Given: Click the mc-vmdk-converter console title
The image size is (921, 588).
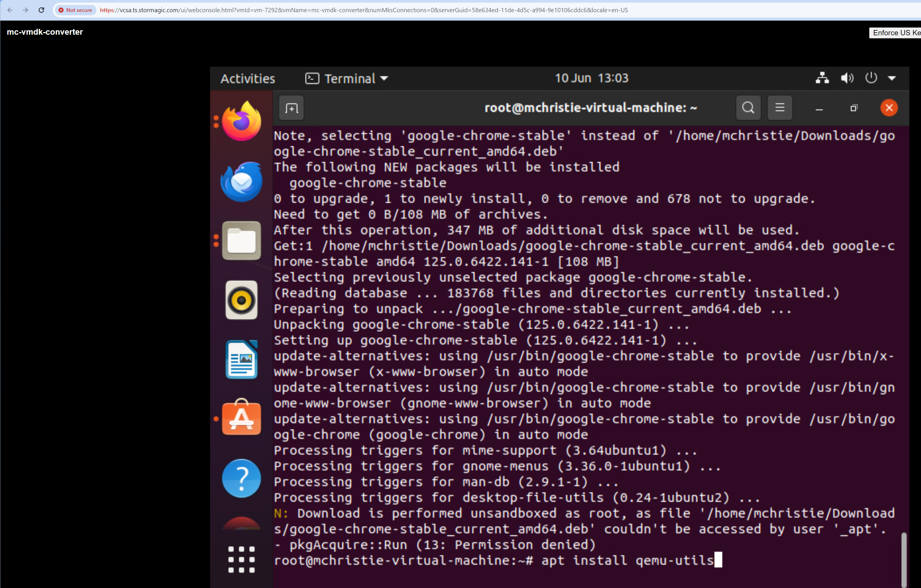Looking at the screenshot, I should click(x=45, y=32).
